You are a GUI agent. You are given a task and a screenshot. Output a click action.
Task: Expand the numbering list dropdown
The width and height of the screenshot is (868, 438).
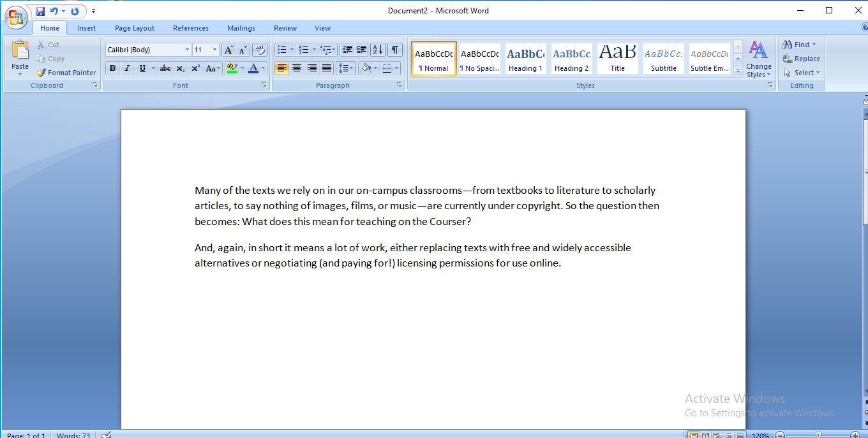click(x=314, y=50)
